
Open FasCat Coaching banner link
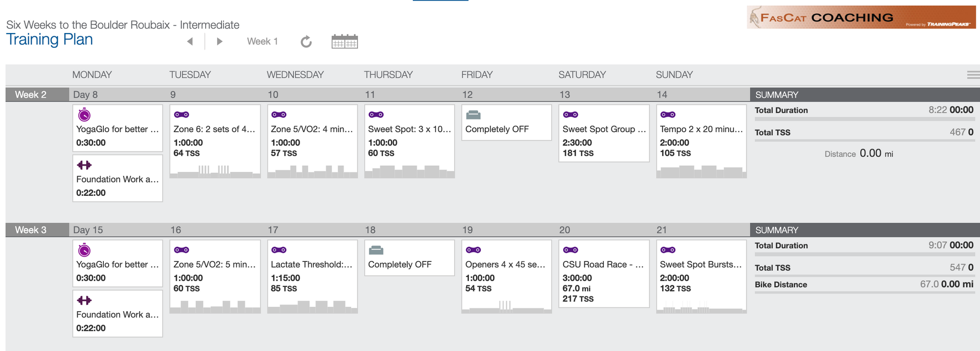point(861,17)
